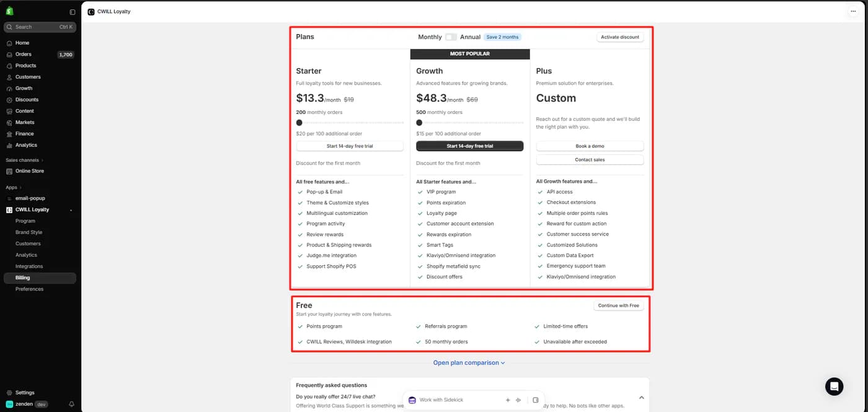Click the Orders 1,700 count badge
The image size is (868, 412).
pos(66,55)
